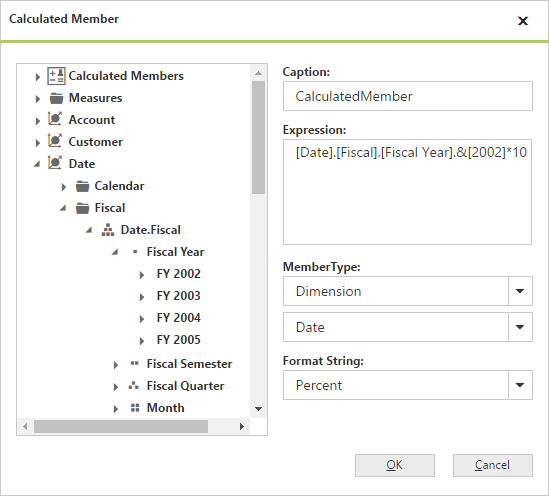549x496 pixels.
Task: Select FY 2004 in the tree
Action: tap(179, 318)
